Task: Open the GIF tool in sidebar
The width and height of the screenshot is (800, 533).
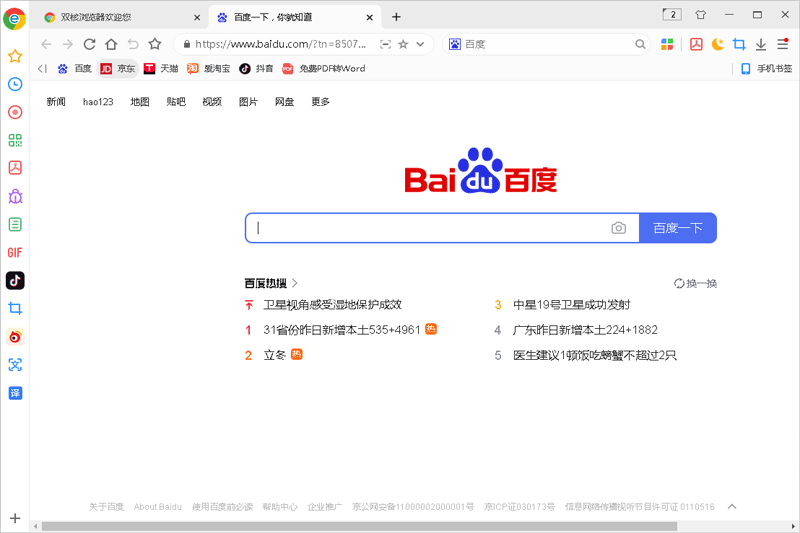Action: coord(15,252)
